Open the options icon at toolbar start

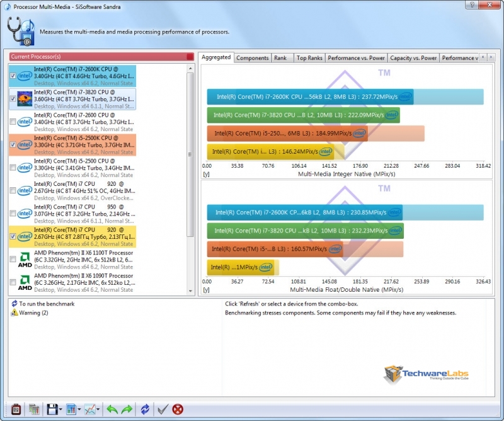tap(16, 409)
